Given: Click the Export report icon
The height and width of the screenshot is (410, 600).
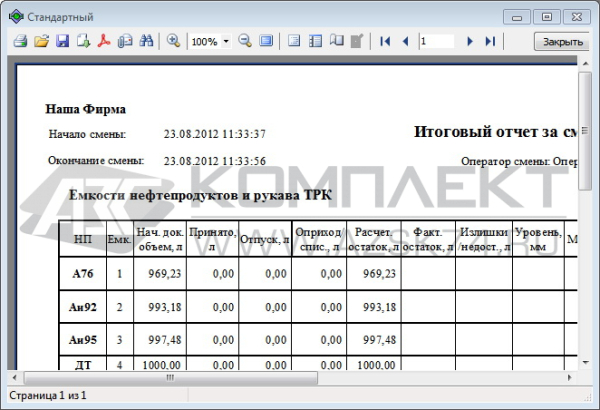Looking at the screenshot, I should tap(83, 41).
